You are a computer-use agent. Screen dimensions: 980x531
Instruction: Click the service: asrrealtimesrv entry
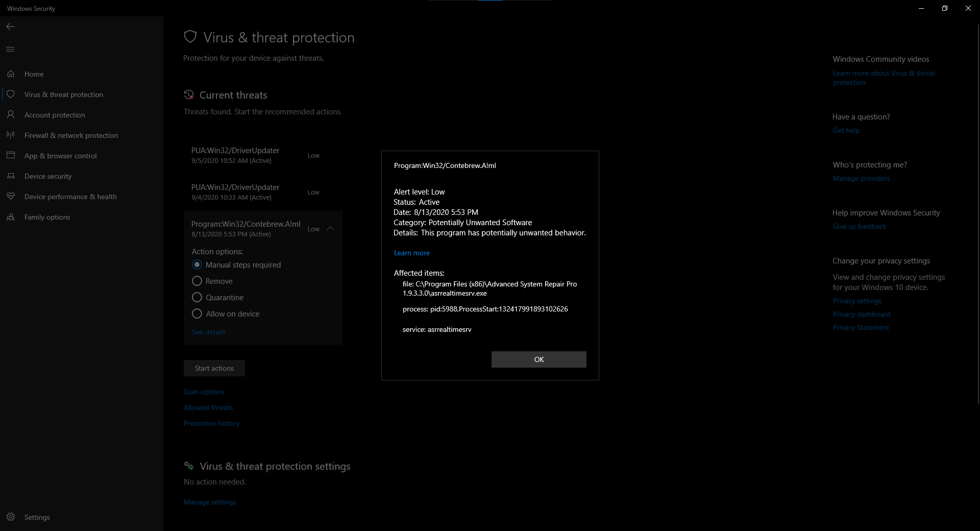point(437,329)
